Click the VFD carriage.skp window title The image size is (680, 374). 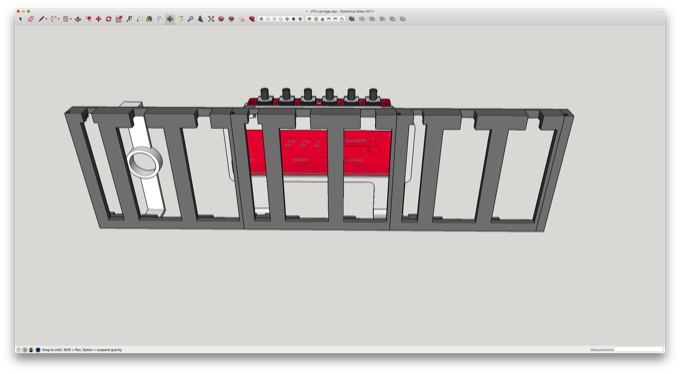342,11
